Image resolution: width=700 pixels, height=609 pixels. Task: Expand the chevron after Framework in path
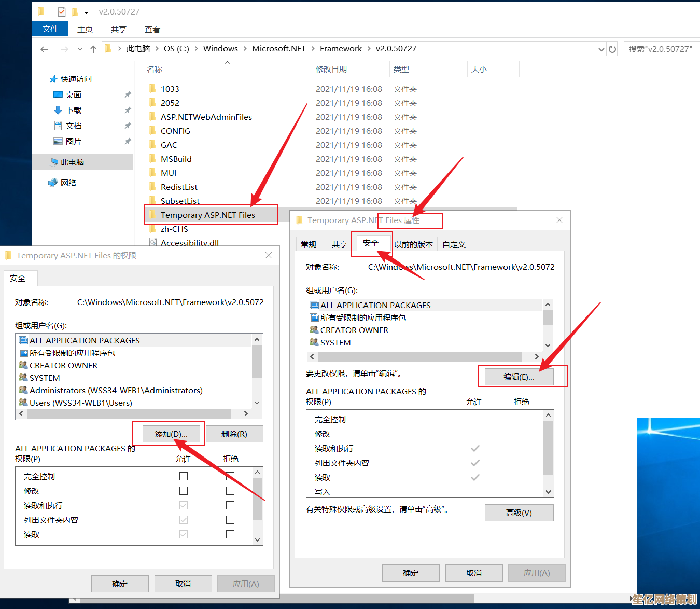pos(369,49)
